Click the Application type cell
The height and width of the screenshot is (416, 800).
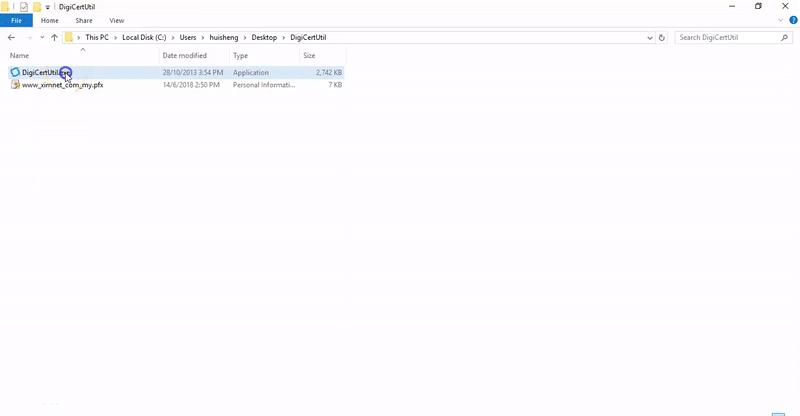tap(251, 72)
